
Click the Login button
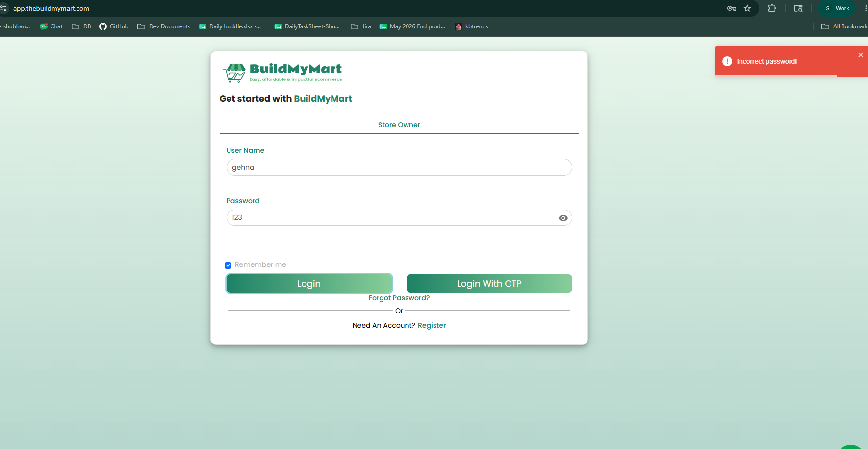pos(309,284)
